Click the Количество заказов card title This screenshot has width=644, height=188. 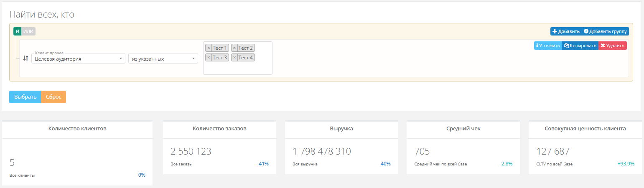pyautogui.click(x=219, y=129)
